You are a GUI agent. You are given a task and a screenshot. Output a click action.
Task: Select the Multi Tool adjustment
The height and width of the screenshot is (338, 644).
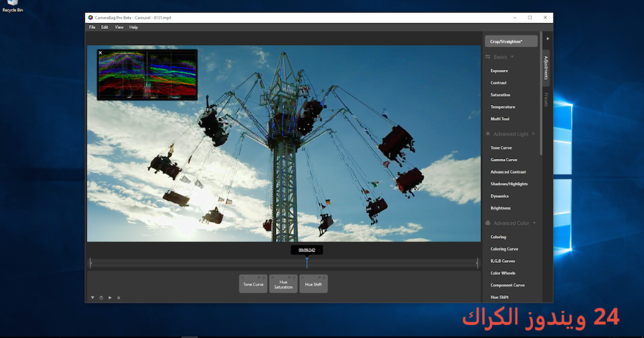coord(500,119)
